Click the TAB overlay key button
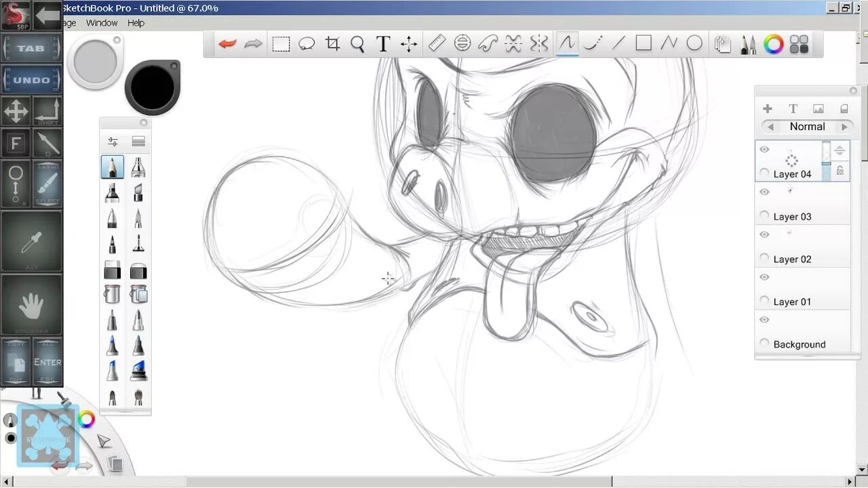This screenshot has width=868, height=488. (x=31, y=48)
